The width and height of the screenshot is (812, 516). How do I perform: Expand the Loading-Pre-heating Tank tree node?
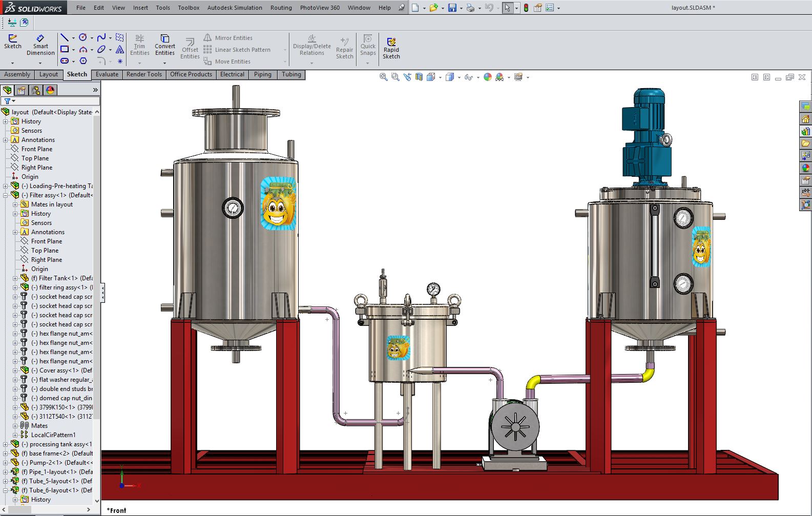[x=6, y=186]
